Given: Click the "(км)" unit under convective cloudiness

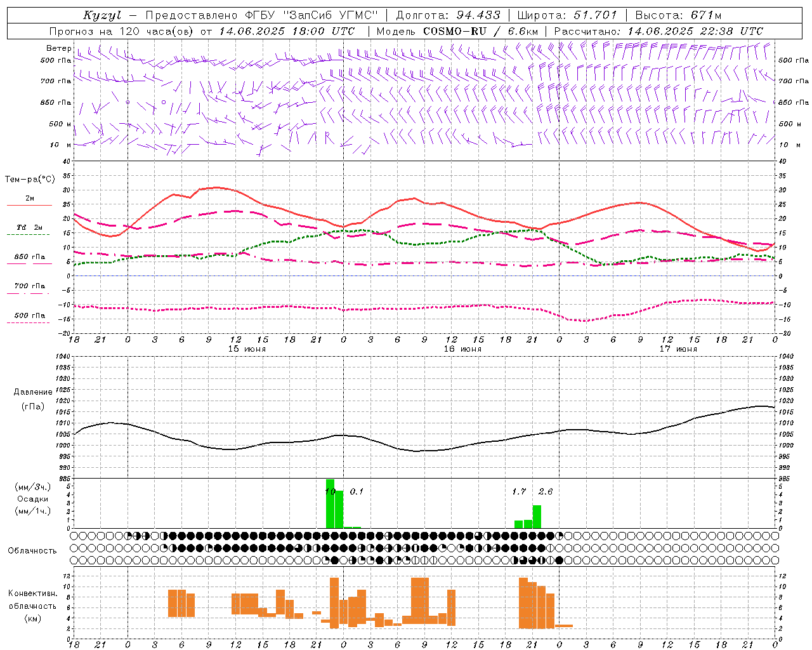Looking at the screenshot, I should coord(32,618).
